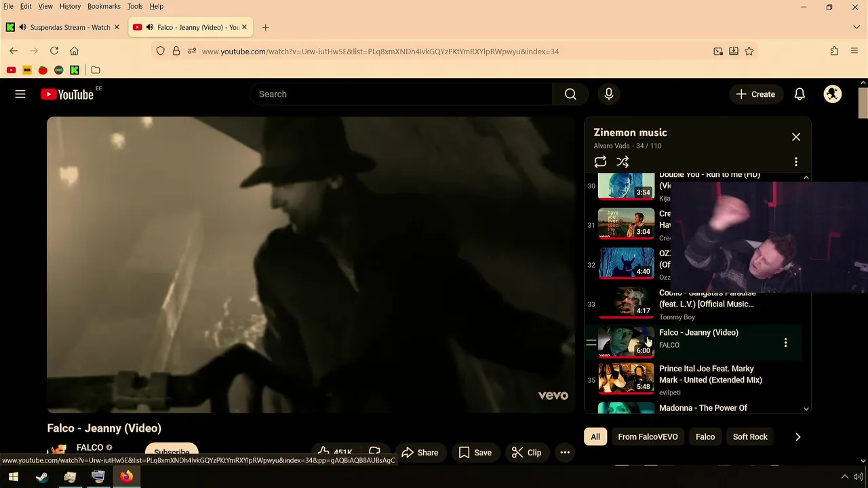Open the View menu

(45, 6)
